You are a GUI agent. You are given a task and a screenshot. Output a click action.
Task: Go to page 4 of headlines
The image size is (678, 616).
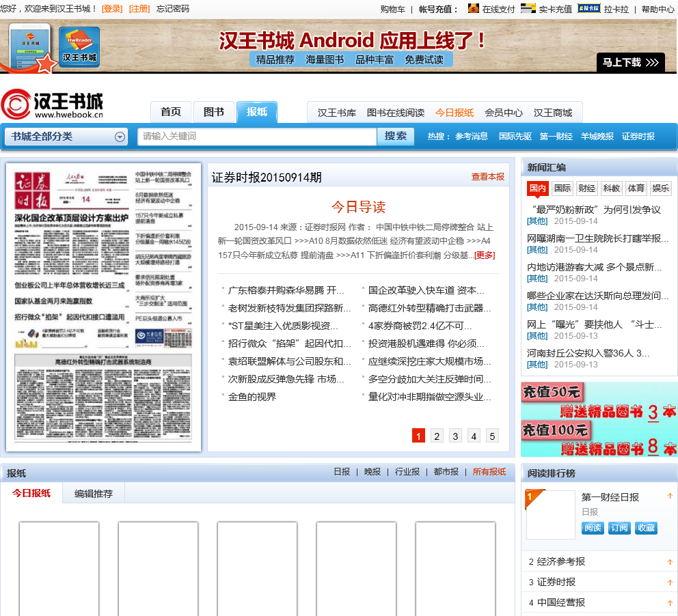pos(474,436)
